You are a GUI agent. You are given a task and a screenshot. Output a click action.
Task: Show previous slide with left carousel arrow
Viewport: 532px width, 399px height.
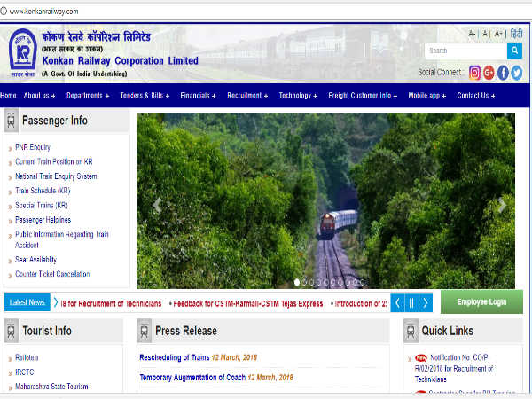157,205
